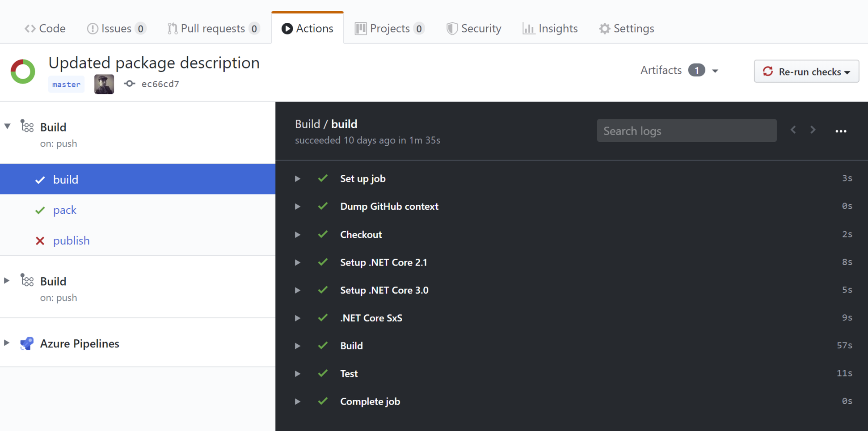Click the Azure Pipelines logo icon

click(x=27, y=343)
